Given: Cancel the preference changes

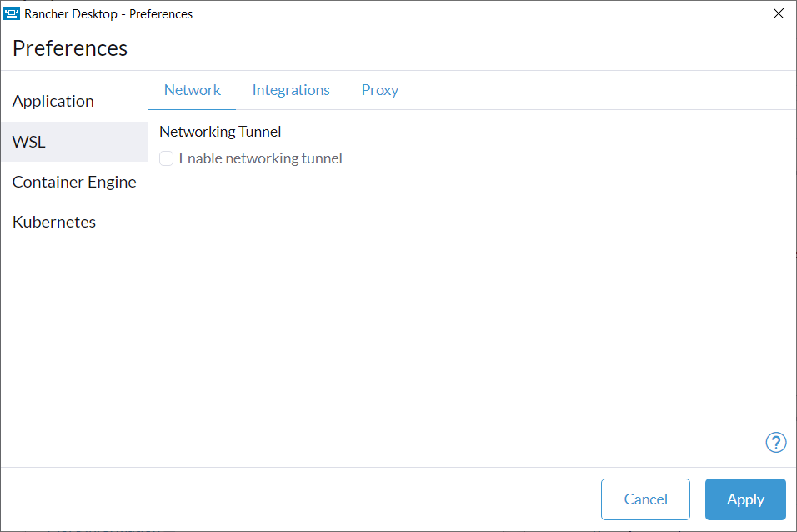Looking at the screenshot, I should (645, 499).
